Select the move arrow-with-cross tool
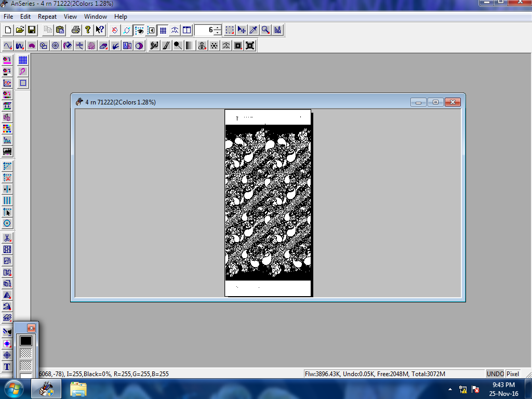The image size is (532, 399). (242, 30)
